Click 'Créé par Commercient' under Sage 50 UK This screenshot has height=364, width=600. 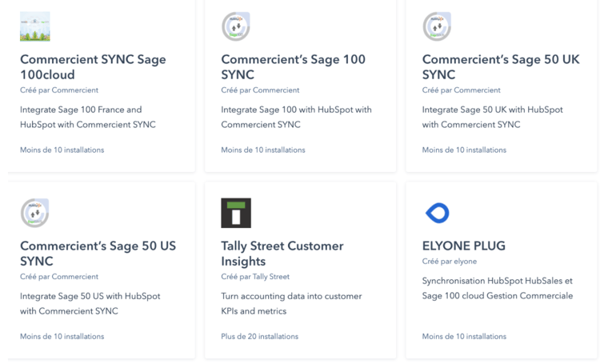pyautogui.click(x=461, y=90)
